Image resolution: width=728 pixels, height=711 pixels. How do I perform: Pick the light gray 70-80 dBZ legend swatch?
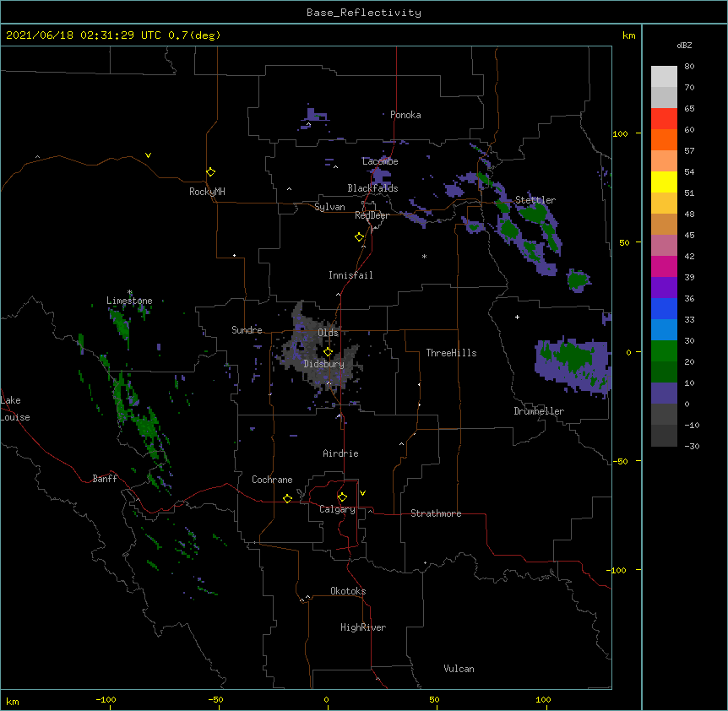pyautogui.click(x=664, y=77)
